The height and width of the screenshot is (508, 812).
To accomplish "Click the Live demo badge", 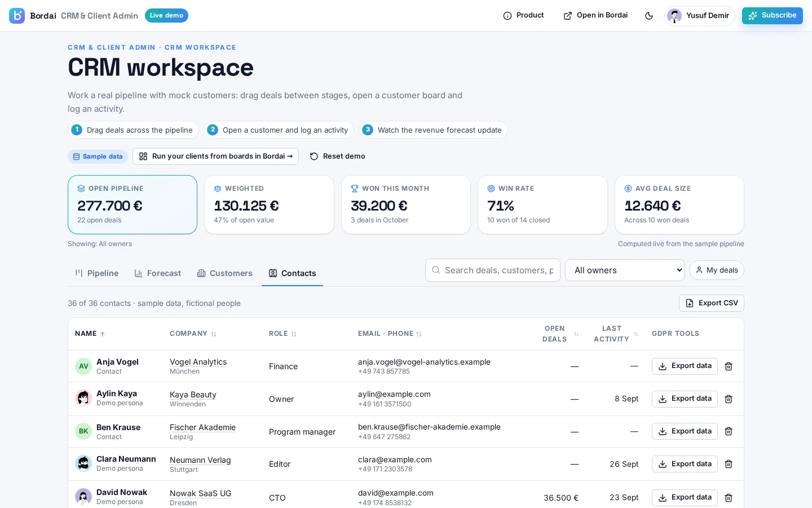I will pyautogui.click(x=166, y=15).
